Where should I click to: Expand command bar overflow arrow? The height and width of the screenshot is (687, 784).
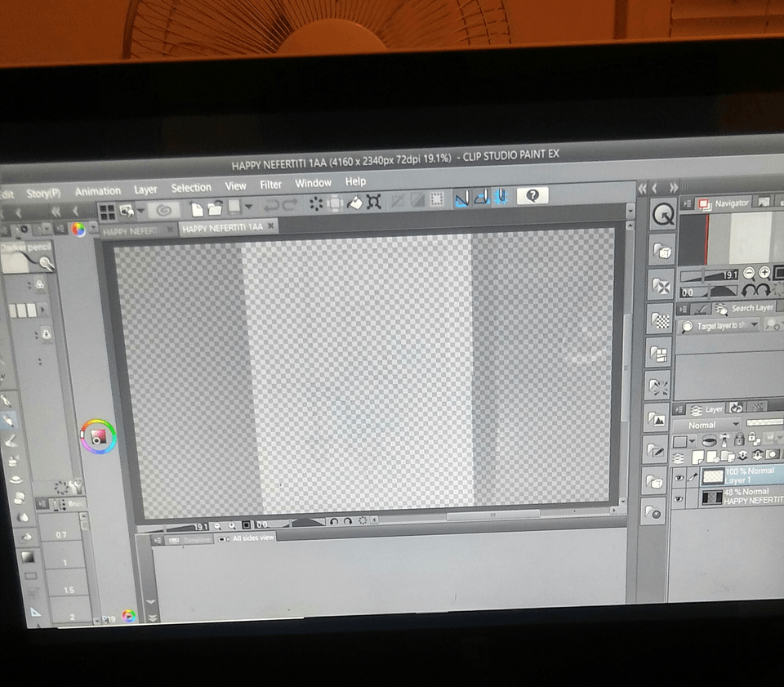point(630,211)
